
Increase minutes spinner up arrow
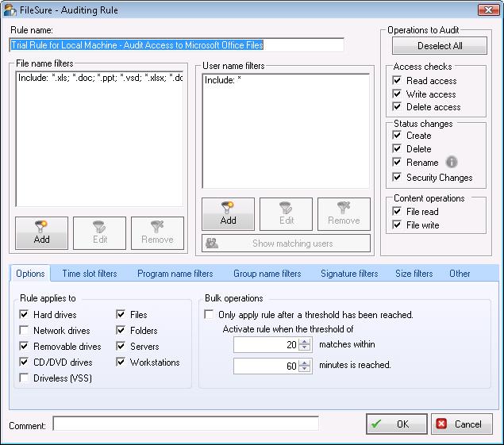pos(305,363)
